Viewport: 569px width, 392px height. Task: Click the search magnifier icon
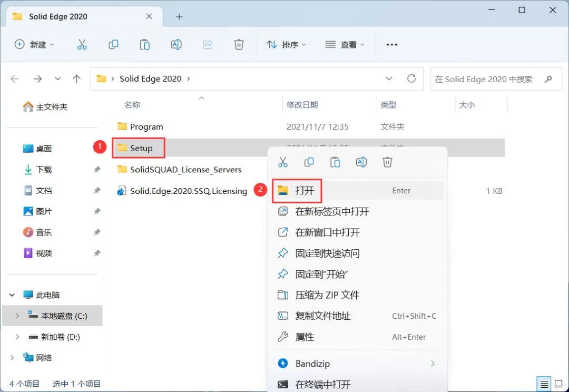point(548,79)
